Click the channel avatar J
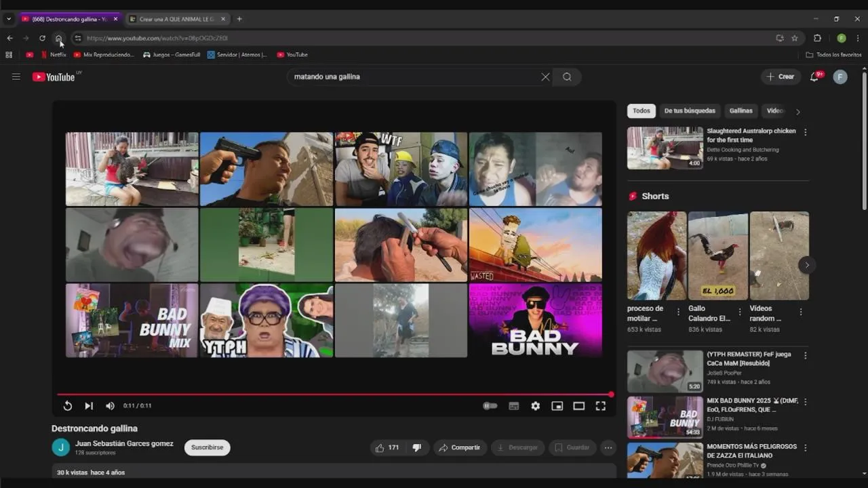The height and width of the screenshot is (488, 868). pyautogui.click(x=60, y=447)
